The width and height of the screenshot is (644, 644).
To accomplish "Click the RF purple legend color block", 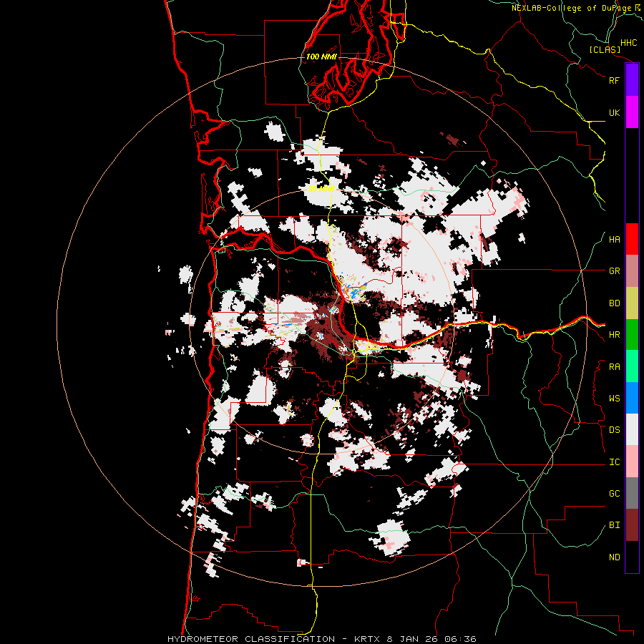I will (632, 80).
